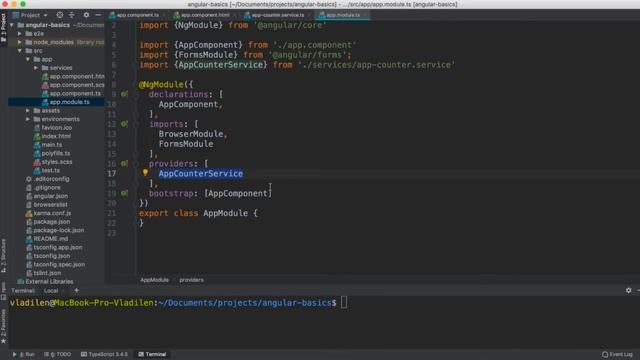This screenshot has height=360, width=640.
Task: Open tsconfig.json file
Action: pos(47,256)
